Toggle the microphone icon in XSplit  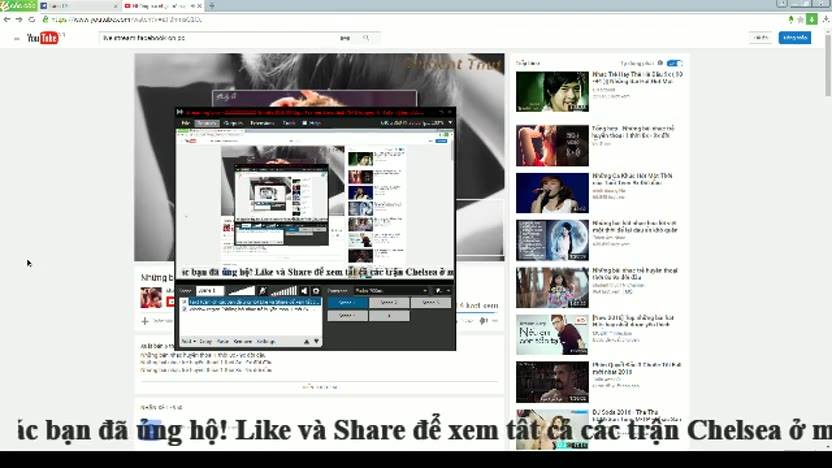point(262,291)
